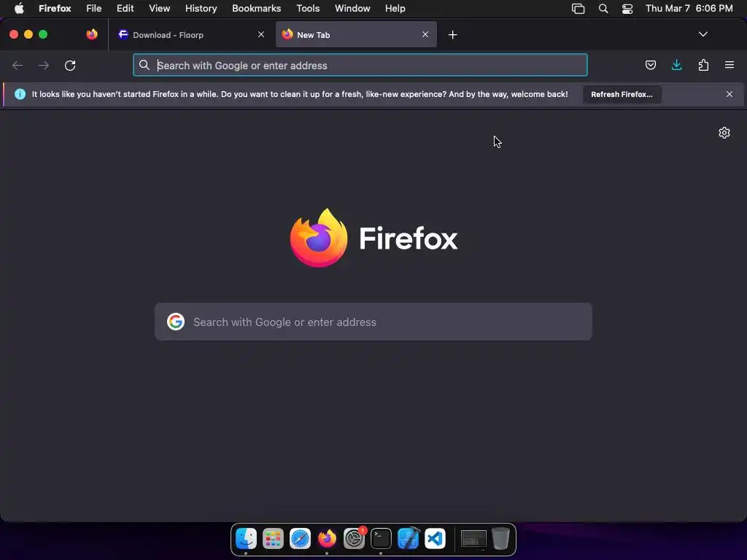Personalize new tab with gear icon
Screen dimensions: 747x560
724,133
